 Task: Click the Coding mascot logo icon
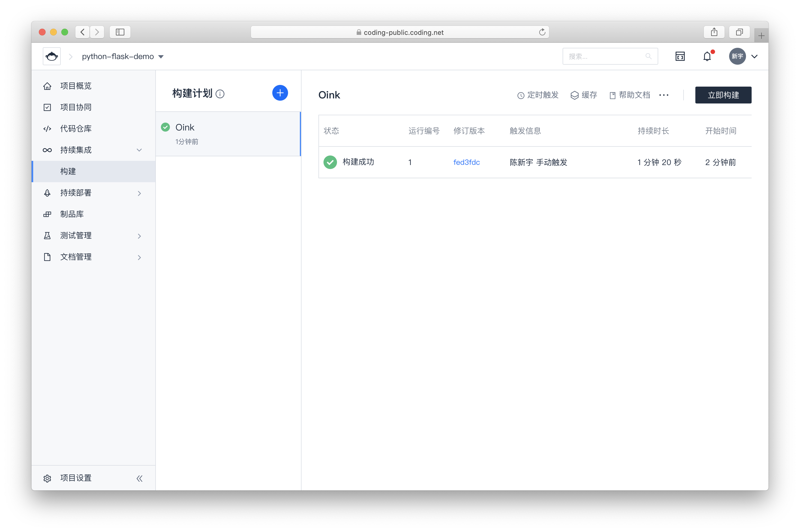[x=51, y=56]
